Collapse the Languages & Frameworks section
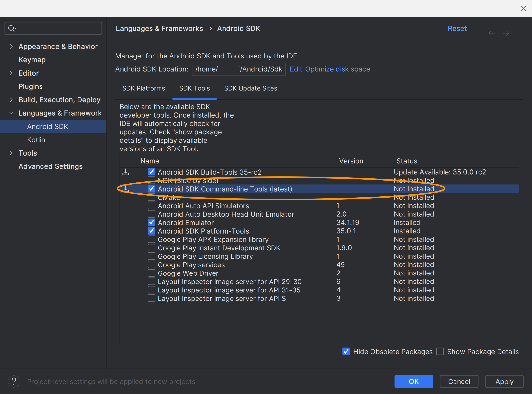Viewport: 532px width, 394px height. pos(11,113)
